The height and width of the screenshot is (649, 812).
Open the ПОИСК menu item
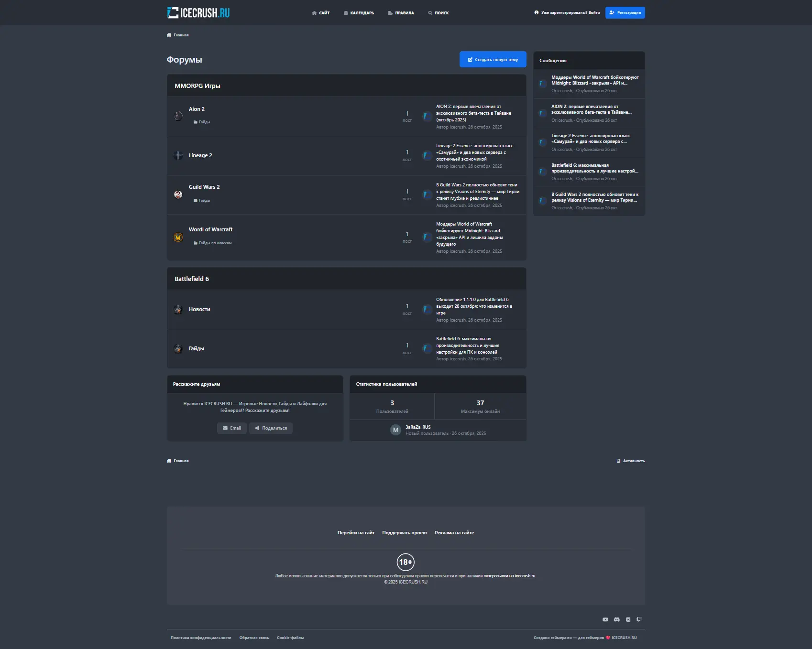tap(438, 13)
